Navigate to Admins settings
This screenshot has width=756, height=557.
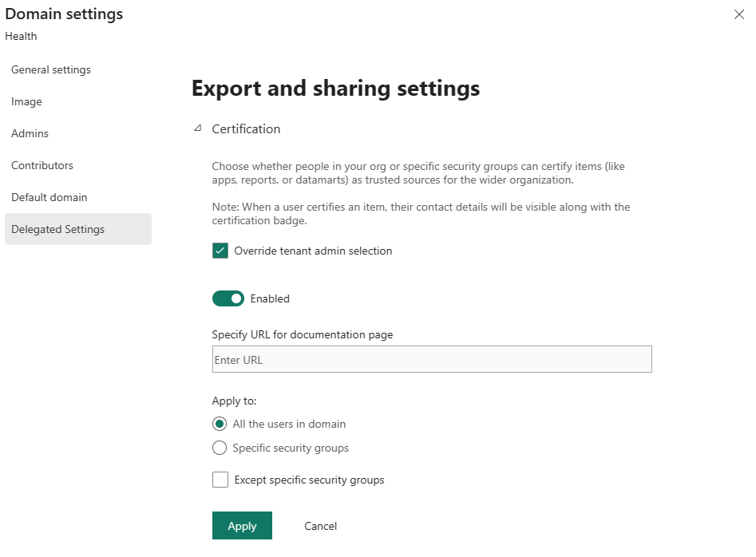pos(30,133)
